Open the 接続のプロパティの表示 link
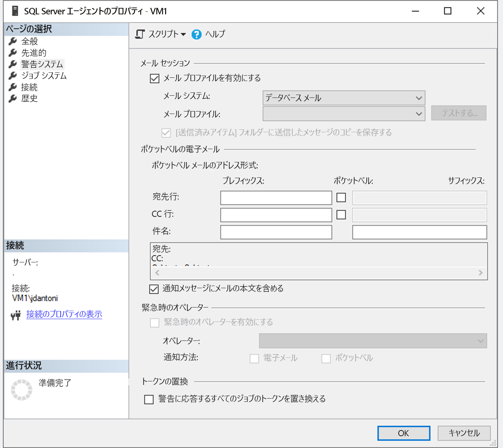The height and width of the screenshot is (448, 503). [x=64, y=314]
